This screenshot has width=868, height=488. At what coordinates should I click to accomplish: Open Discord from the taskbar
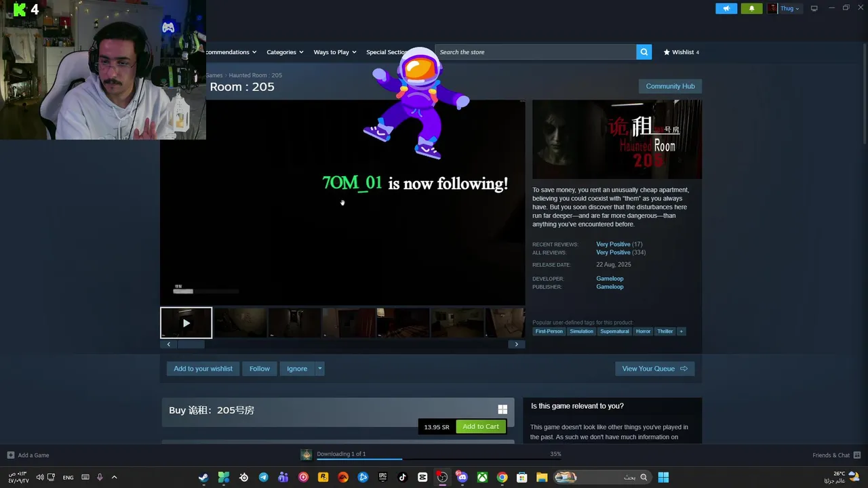pos(462,477)
